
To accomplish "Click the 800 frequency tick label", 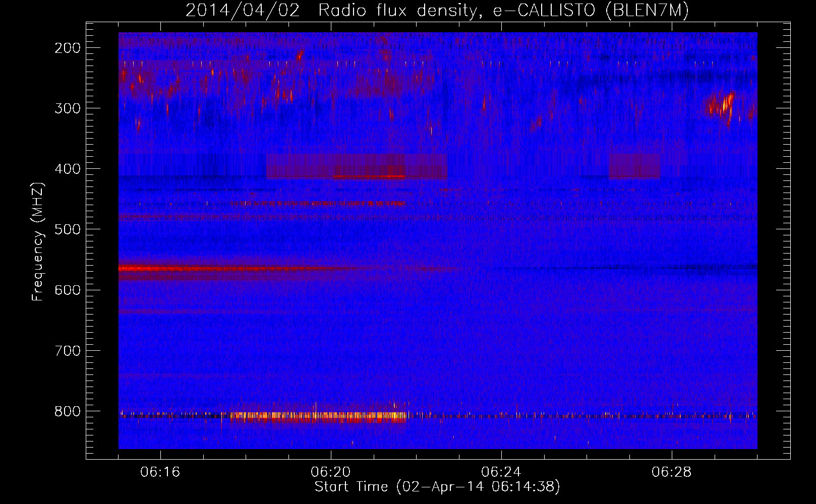I will tap(68, 411).
